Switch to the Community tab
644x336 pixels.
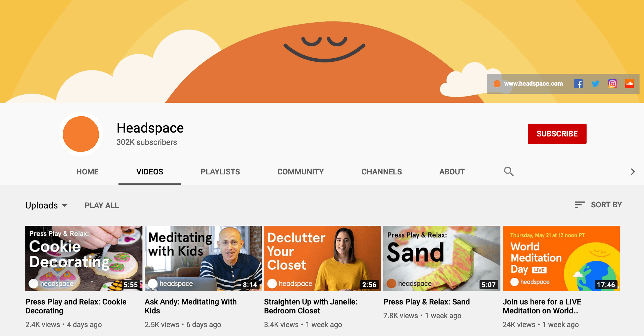pyautogui.click(x=300, y=172)
